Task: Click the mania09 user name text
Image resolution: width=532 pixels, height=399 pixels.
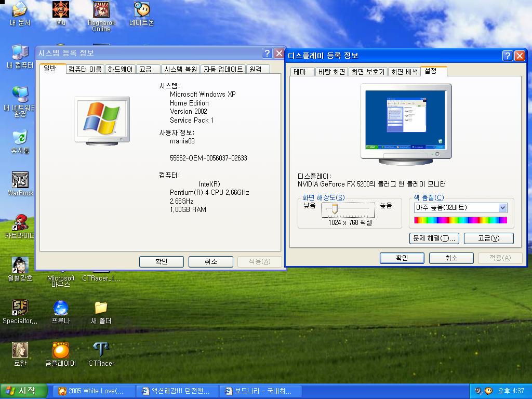Action: (x=182, y=141)
